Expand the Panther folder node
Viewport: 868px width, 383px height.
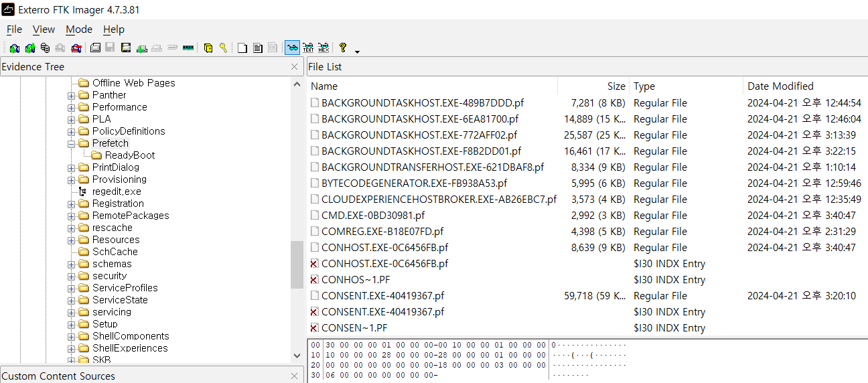72,95
